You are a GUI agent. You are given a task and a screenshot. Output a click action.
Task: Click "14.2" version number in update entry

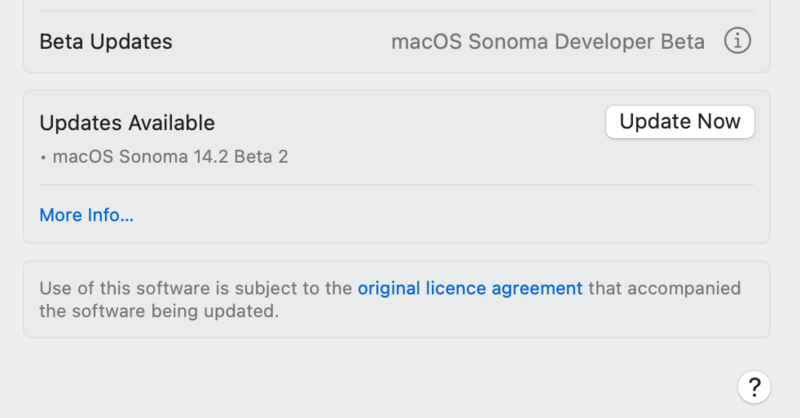211,156
